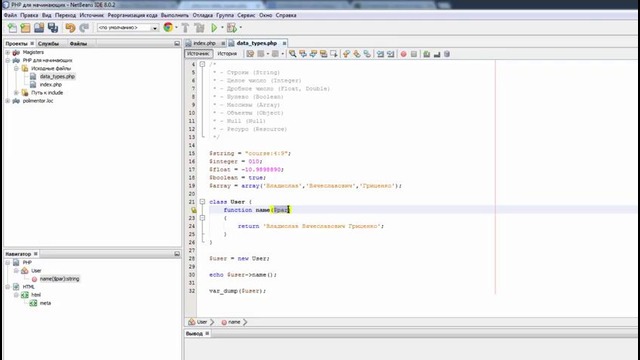Open the Реорганизация кода menu

(x=132, y=15)
